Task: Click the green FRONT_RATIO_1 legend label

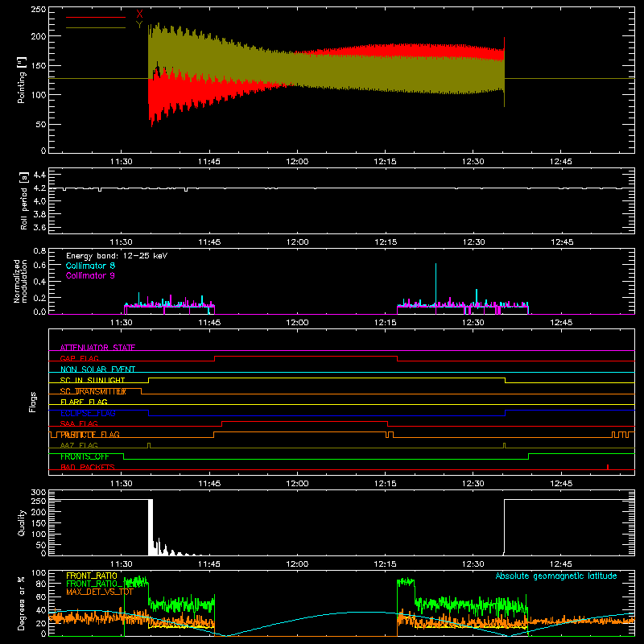Action: pos(98,584)
